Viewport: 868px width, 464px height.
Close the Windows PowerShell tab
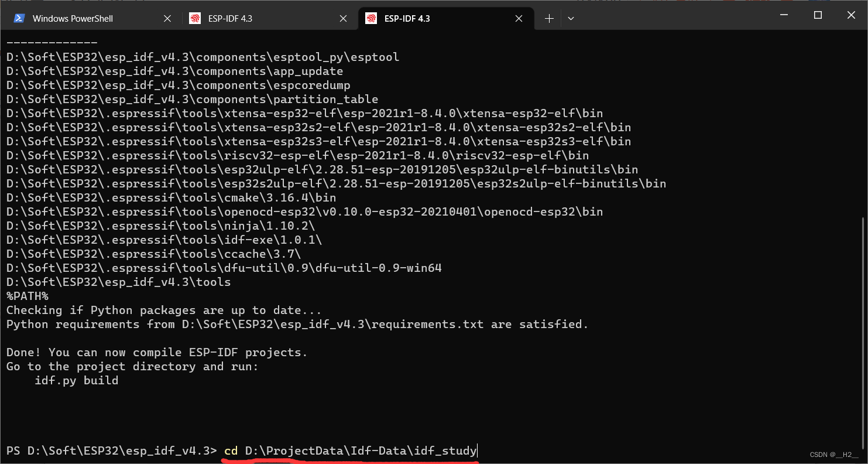[167, 18]
